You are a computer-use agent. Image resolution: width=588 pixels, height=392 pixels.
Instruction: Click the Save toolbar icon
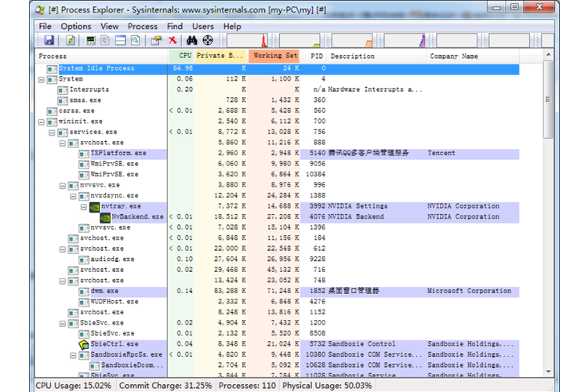coord(49,40)
